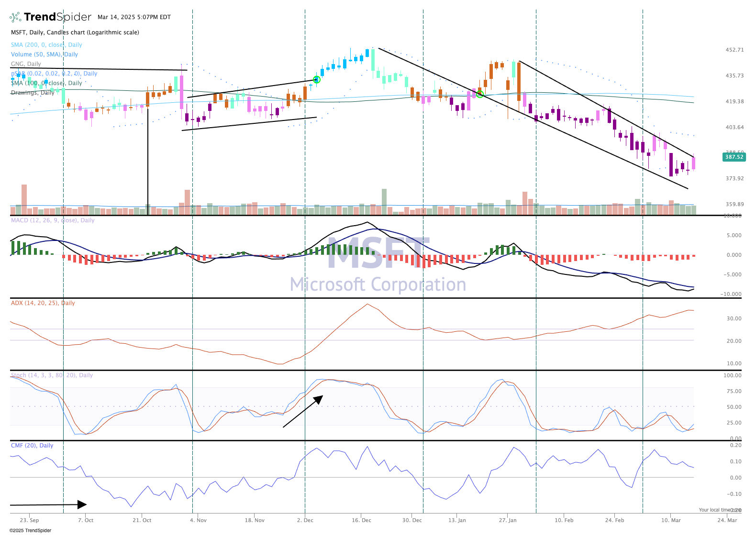This screenshot has width=756, height=535.
Task: Select the Stoch (14, 3, 3) panel label
Action: pyautogui.click(x=52, y=375)
